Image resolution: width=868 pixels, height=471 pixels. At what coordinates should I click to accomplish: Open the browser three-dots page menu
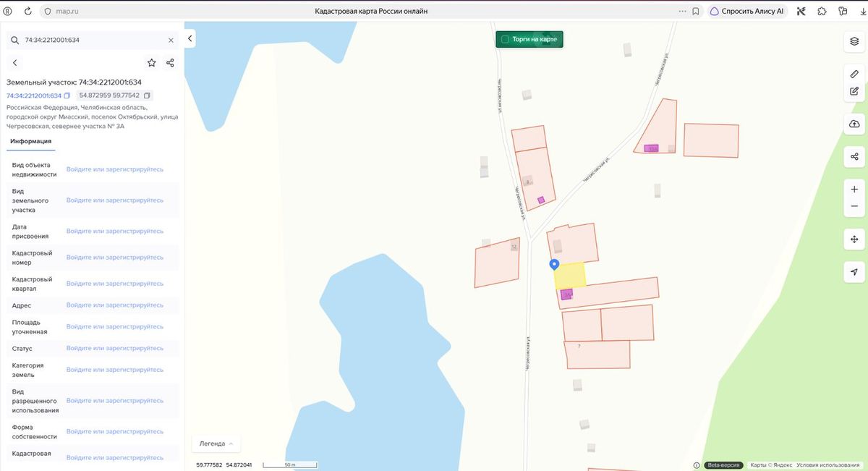(682, 12)
